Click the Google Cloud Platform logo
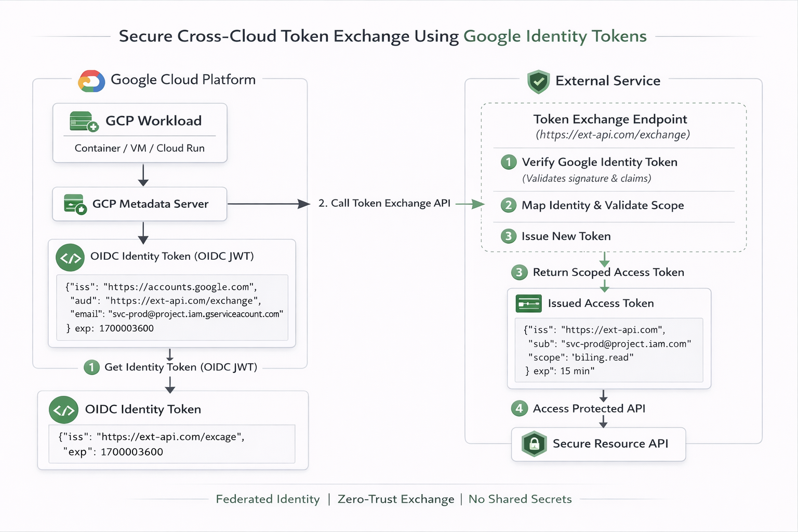The image size is (798, 532). click(x=91, y=81)
